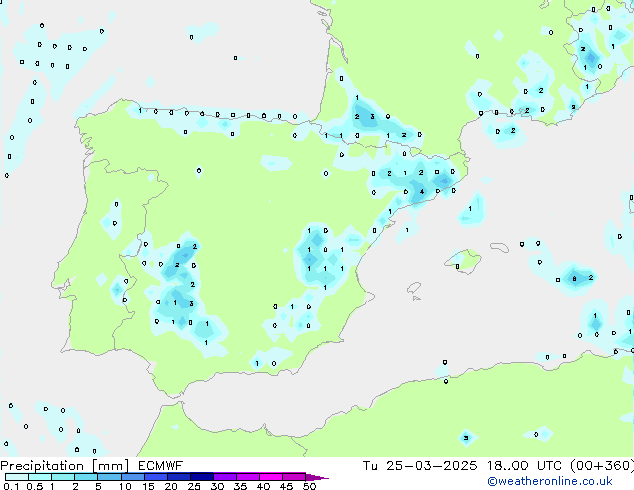Click the Balearic island of Mallorca
This screenshot has width=634, height=490.
462,261
